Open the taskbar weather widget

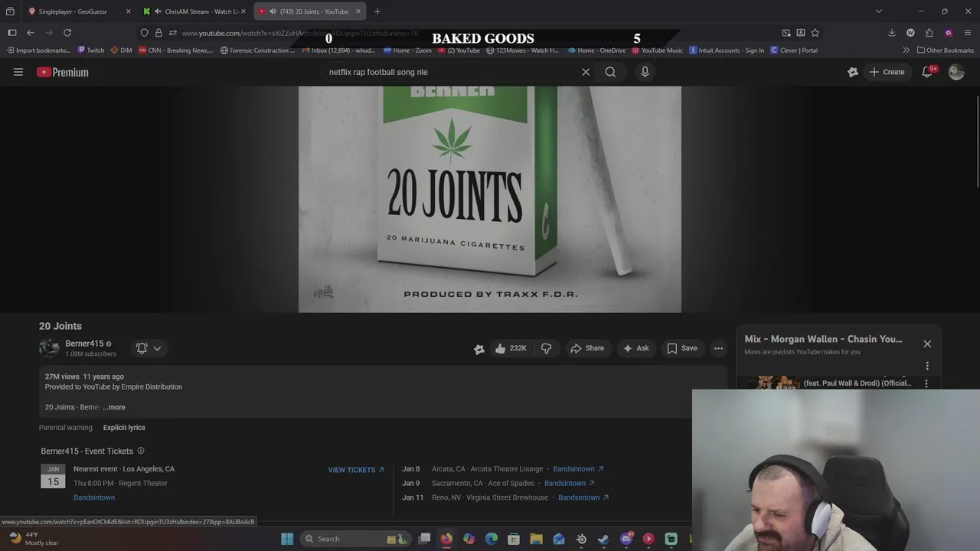[34, 539]
